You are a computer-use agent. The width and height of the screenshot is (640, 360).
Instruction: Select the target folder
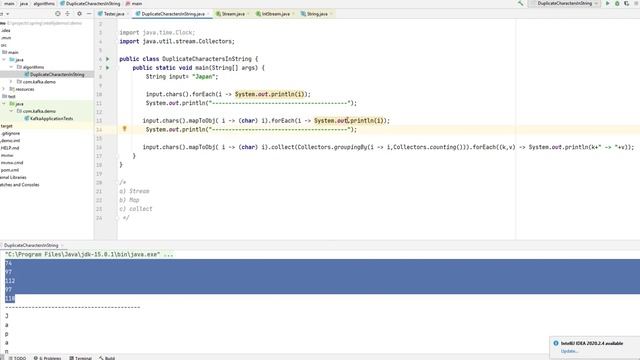7,126
